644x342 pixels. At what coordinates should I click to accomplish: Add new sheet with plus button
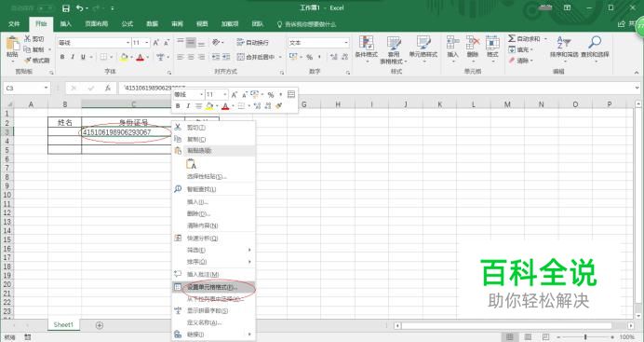[100, 325]
